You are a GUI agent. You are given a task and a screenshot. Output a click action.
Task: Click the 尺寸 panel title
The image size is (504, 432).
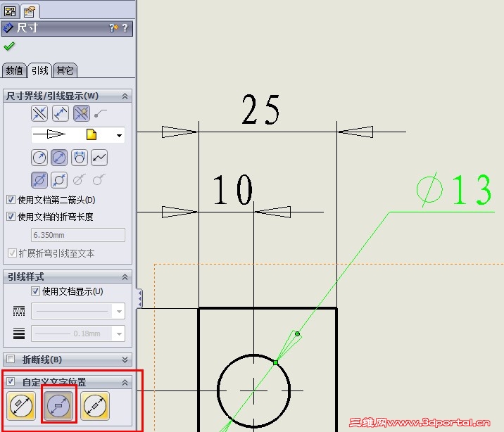point(27,28)
